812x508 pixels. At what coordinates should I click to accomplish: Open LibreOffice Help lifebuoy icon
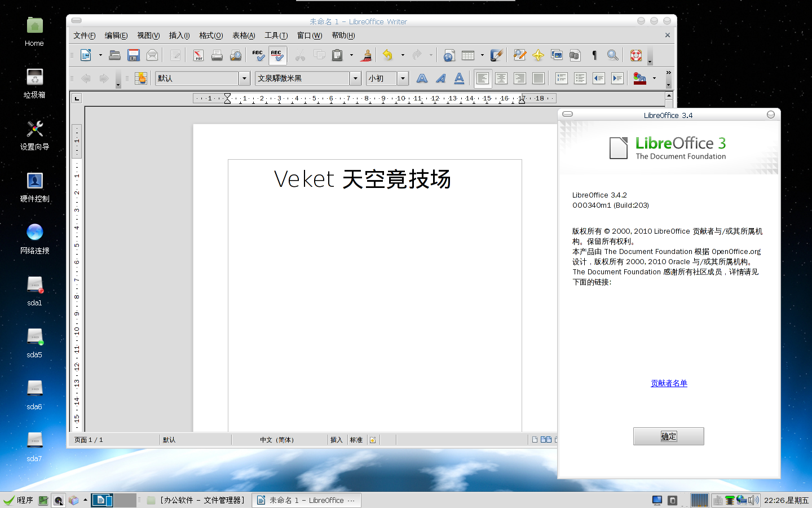pos(636,55)
